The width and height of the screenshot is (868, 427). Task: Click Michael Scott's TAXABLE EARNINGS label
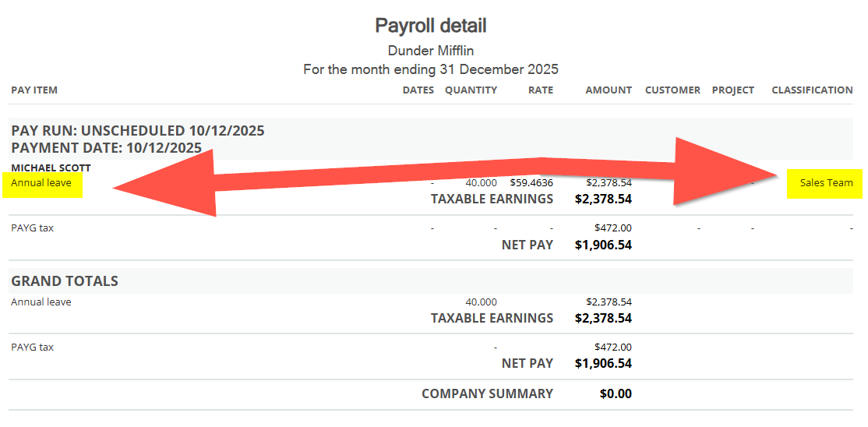(492, 199)
